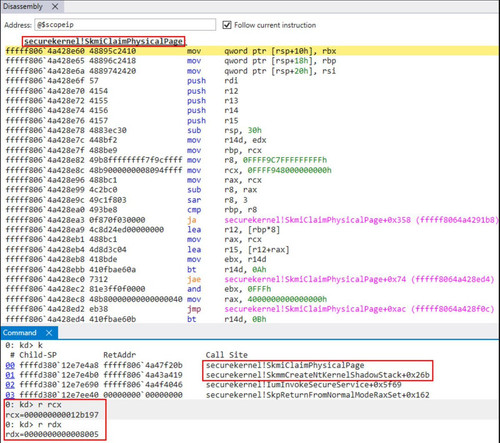The height and width of the screenshot is (443, 500).
Task: Select the push rdi instruction line
Action: [x=122, y=81]
